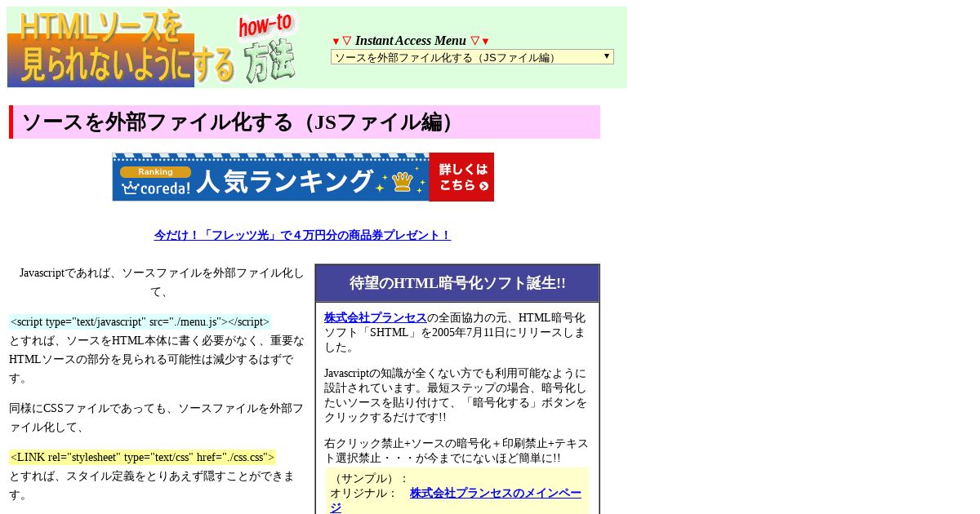Click the crown icon on ranking banner
Viewport: 980px width, 514px height.
click(402, 182)
